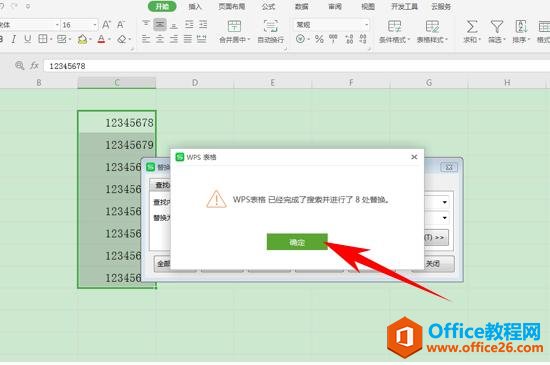Click the formula bar showing 12345678
This screenshot has height=365, width=550.
(297, 66)
